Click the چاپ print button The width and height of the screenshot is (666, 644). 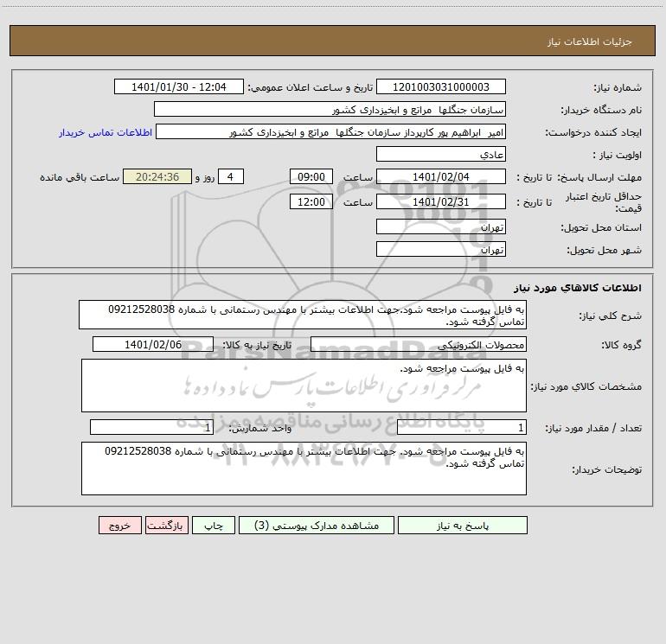[214, 525]
